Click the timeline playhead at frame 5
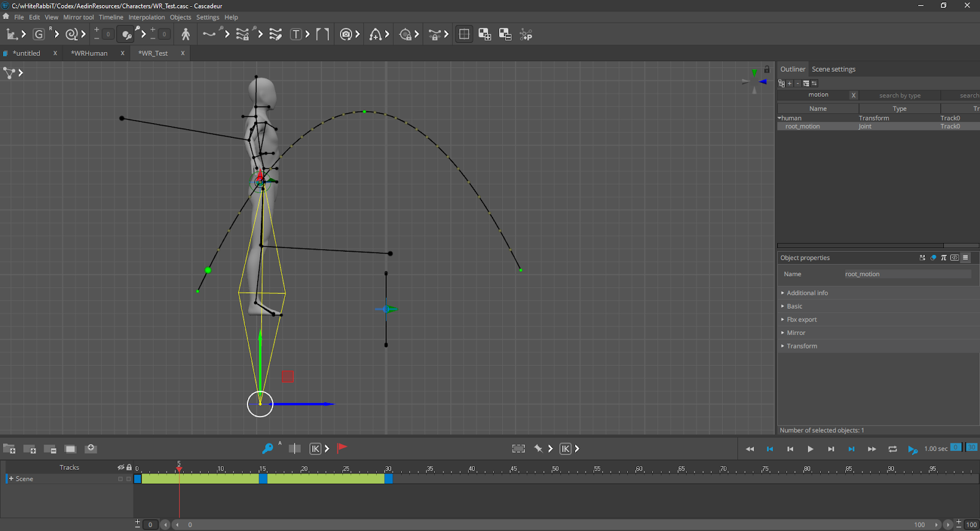This screenshot has height=531, width=980. [x=179, y=468]
